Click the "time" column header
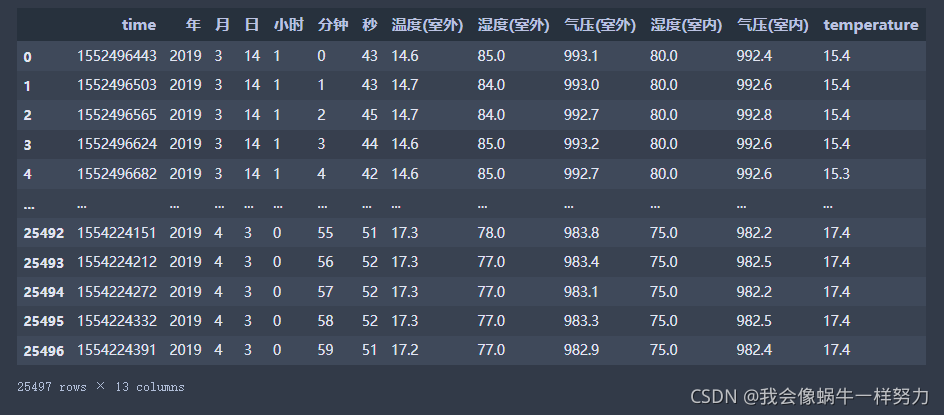This screenshot has width=944, height=415. 138,25
